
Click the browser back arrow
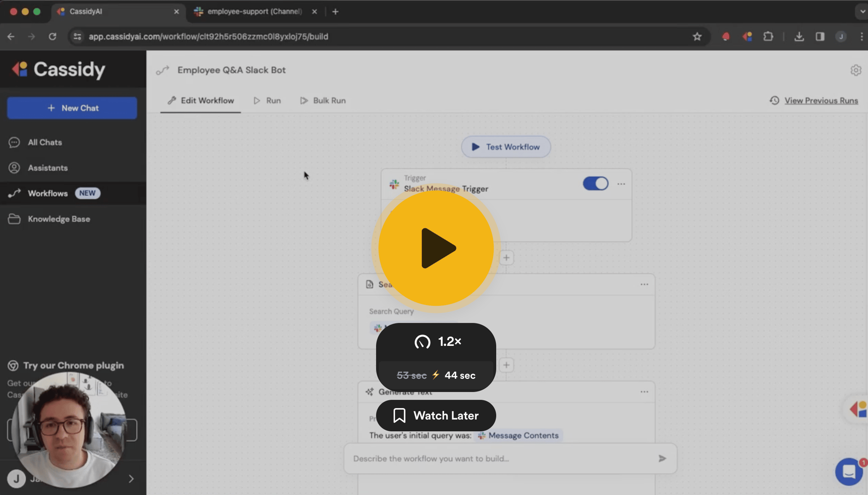pyautogui.click(x=11, y=37)
